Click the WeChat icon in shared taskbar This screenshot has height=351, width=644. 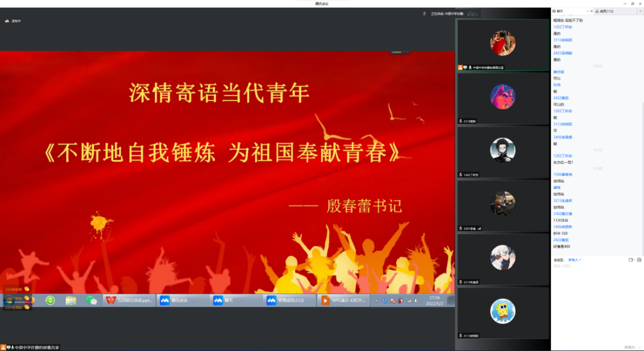tap(91, 300)
